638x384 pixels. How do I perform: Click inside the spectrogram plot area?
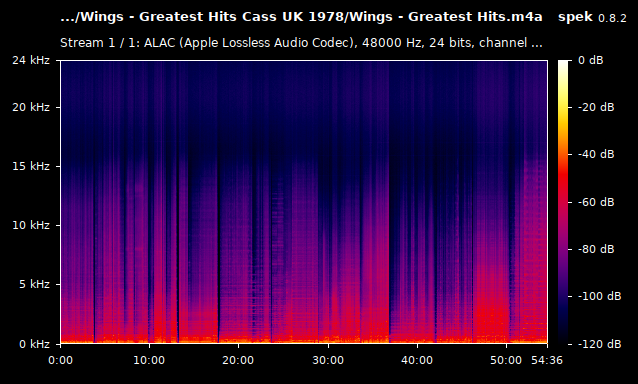pos(304,202)
